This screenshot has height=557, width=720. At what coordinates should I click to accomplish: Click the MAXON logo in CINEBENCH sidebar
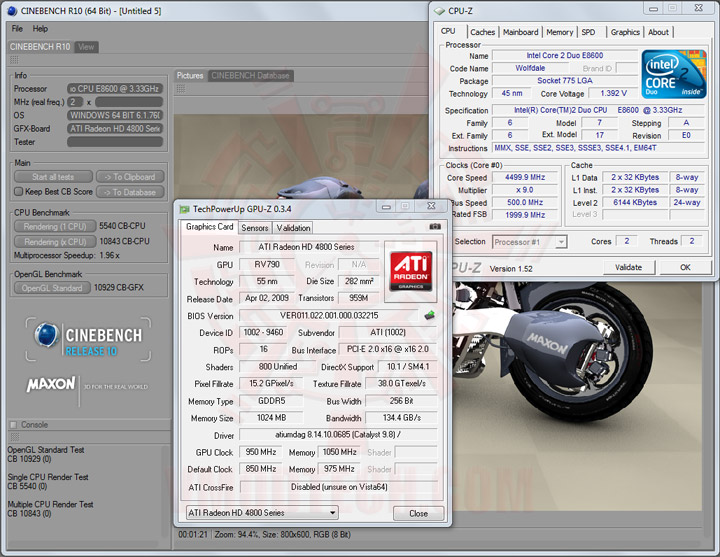(51, 385)
